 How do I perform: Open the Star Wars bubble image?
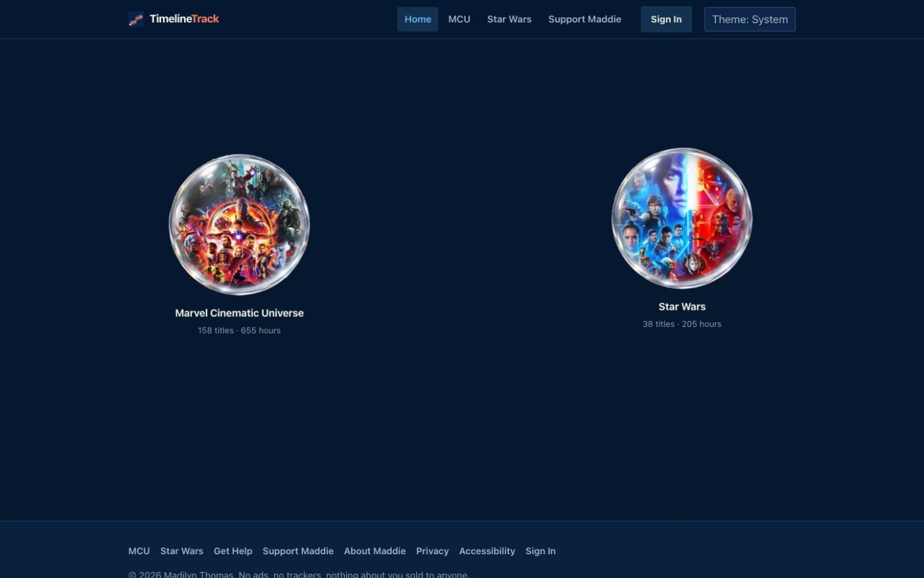682,218
